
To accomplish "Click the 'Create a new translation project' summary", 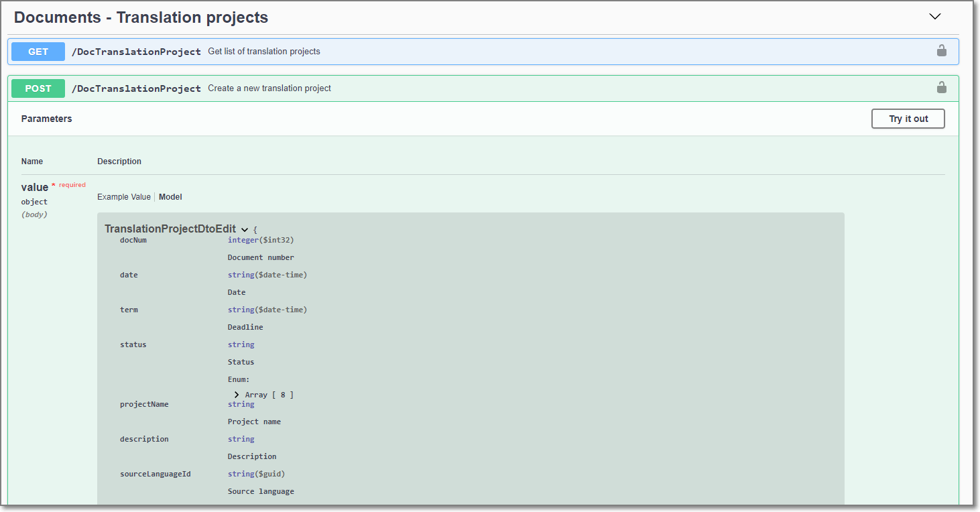I will pyautogui.click(x=269, y=88).
